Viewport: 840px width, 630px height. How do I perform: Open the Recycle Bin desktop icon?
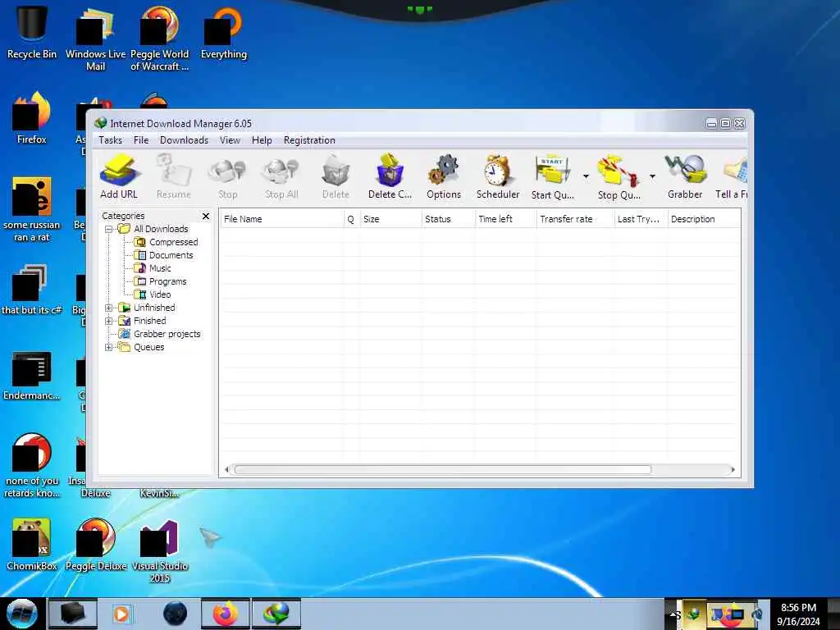32,32
